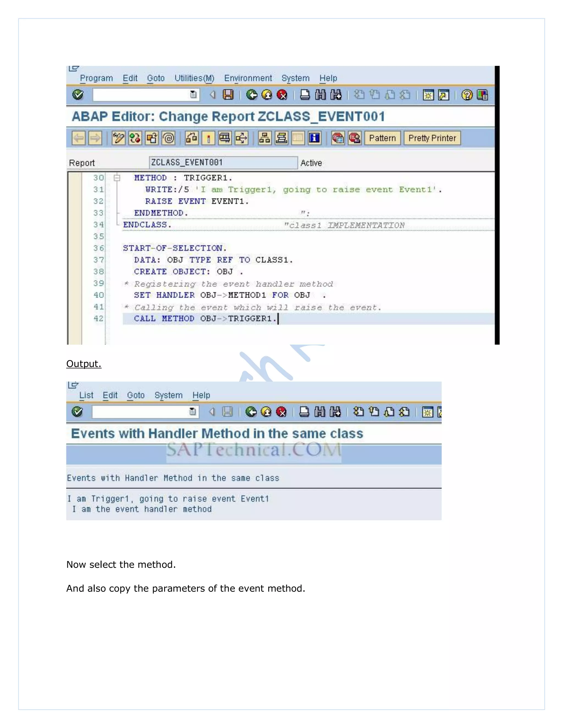Open the Program menu
Viewport: 563px width, 728px height.
click(96, 78)
